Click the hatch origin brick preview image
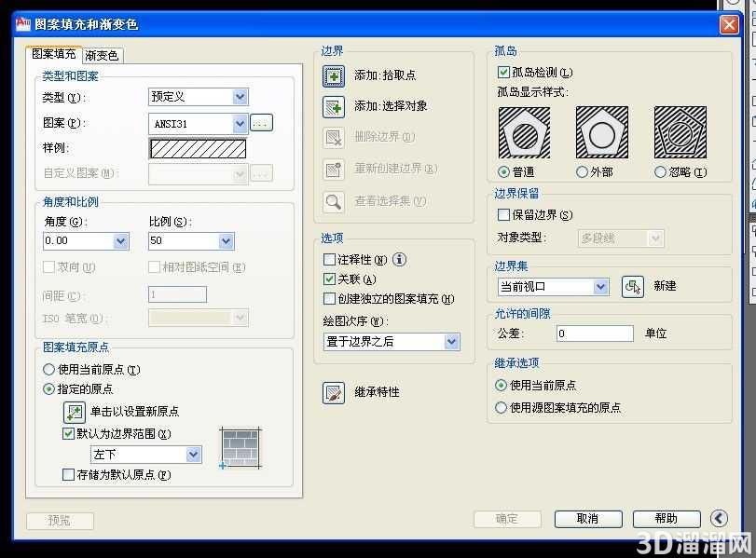The image size is (756, 558). [x=241, y=448]
